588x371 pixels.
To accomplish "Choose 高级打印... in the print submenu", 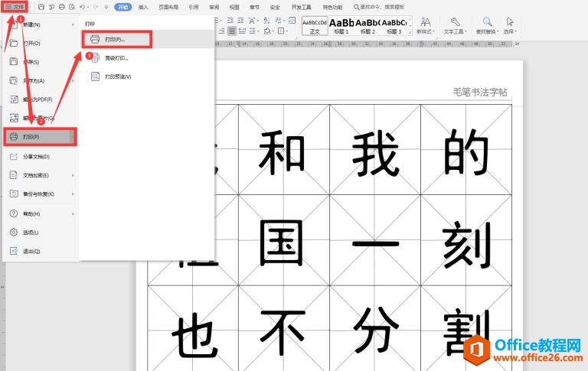I will [x=148, y=58].
